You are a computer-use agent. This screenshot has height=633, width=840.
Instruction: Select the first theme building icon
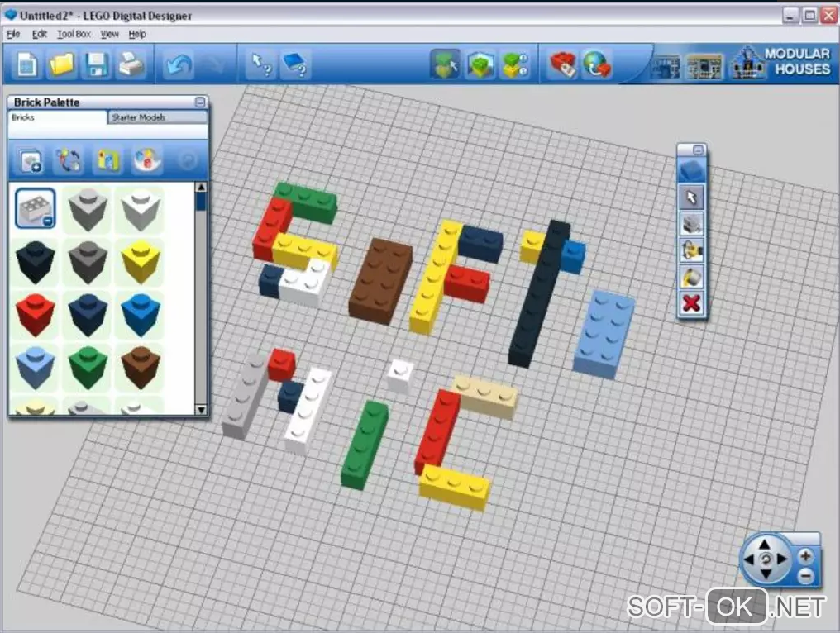[666, 66]
